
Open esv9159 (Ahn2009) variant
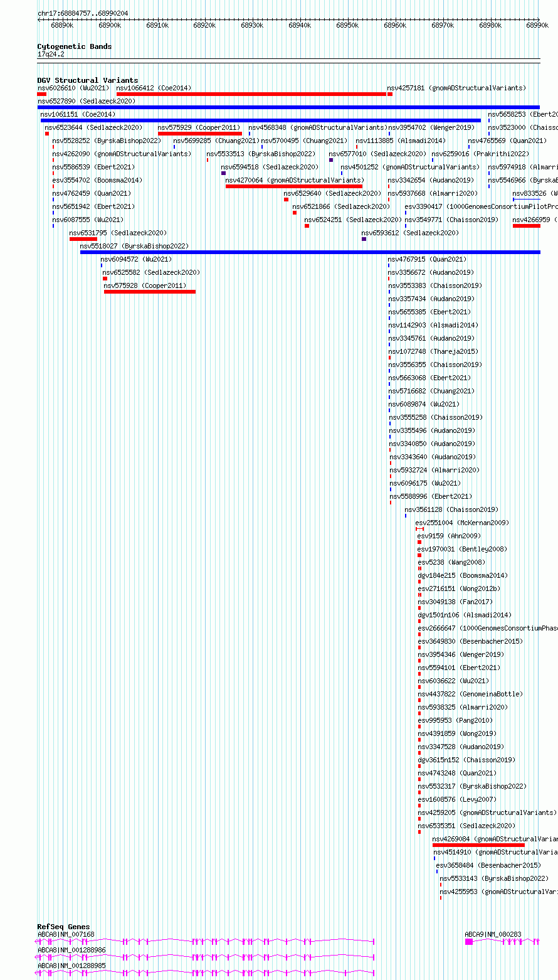click(x=449, y=536)
